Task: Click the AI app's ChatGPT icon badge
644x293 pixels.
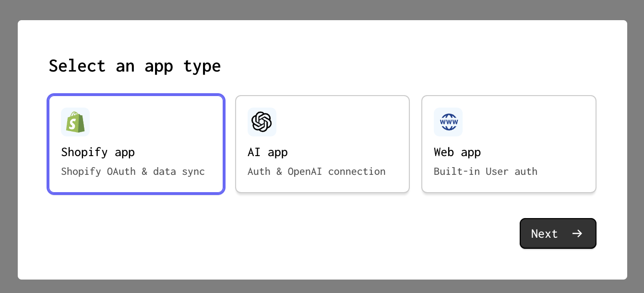Action: point(262,122)
